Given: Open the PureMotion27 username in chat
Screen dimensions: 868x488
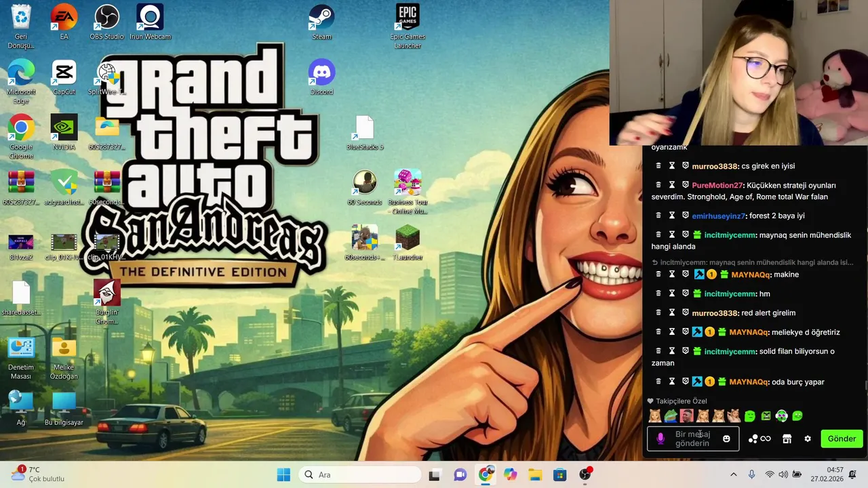Looking at the screenshot, I should click(x=717, y=185).
